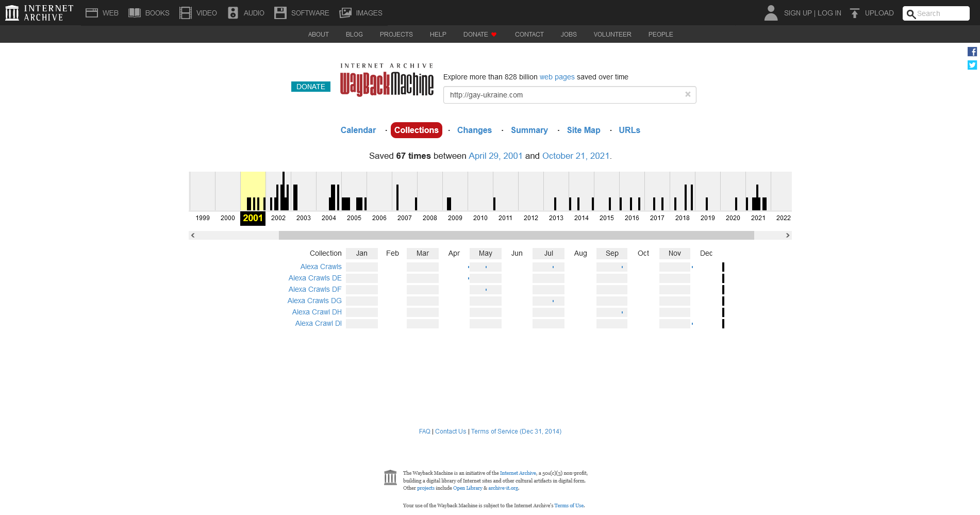The height and width of the screenshot is (515, 980).
Task: Select year 2021 on the timeline
Action: 758,218
